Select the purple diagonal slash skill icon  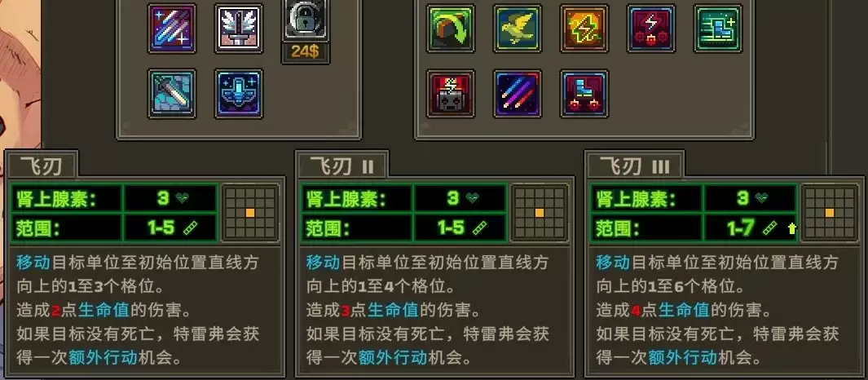click(172, 29)
